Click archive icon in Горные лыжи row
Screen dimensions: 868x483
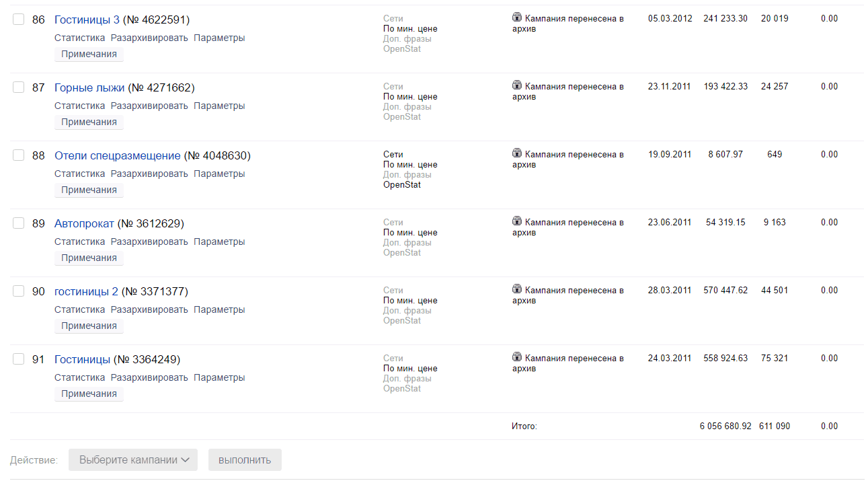[517, 86]
